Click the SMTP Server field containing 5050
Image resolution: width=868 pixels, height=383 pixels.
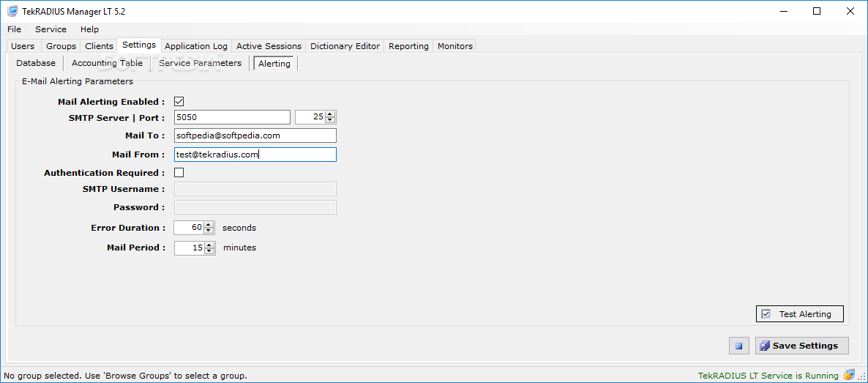[232, 117]
